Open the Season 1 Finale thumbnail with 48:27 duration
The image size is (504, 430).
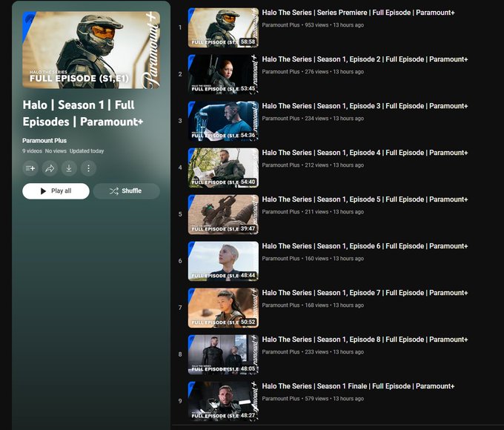(x=223, y=401)
